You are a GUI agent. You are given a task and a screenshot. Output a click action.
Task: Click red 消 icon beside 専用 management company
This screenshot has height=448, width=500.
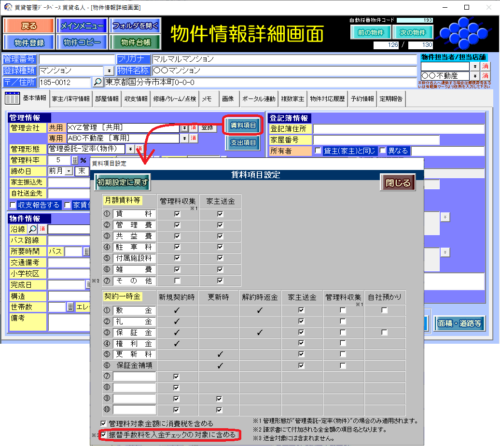click(193, 139)
